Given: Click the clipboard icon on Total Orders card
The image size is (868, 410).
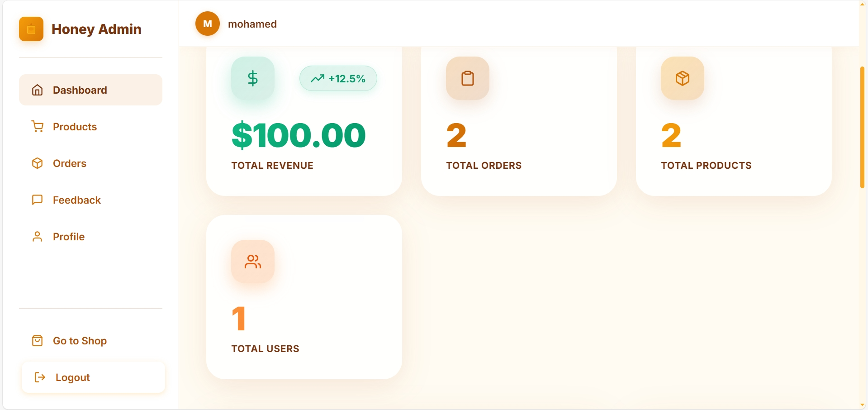Looking at the screenshot, I should pos(467,78).
